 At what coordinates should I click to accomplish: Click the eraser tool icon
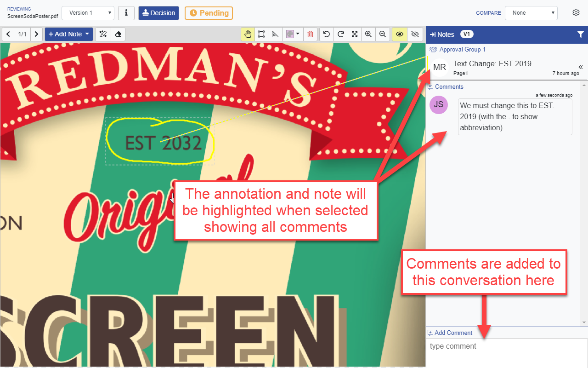(118, 34)
